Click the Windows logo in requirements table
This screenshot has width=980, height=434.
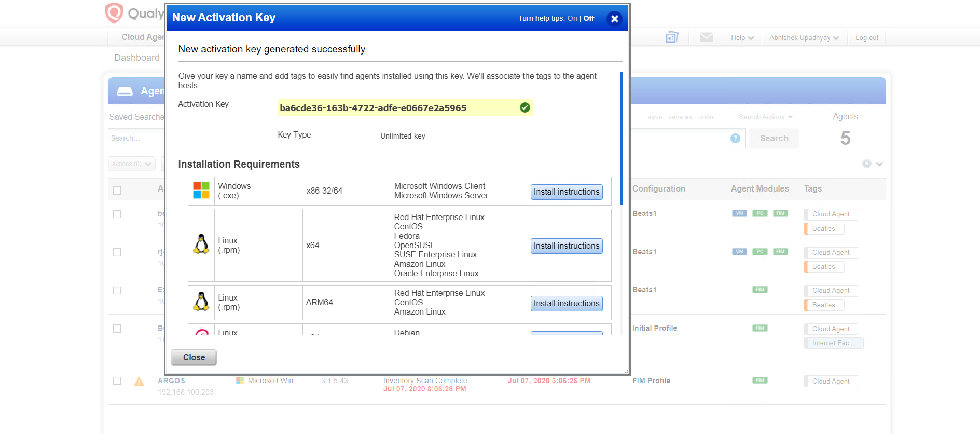(x=201, y=191)
